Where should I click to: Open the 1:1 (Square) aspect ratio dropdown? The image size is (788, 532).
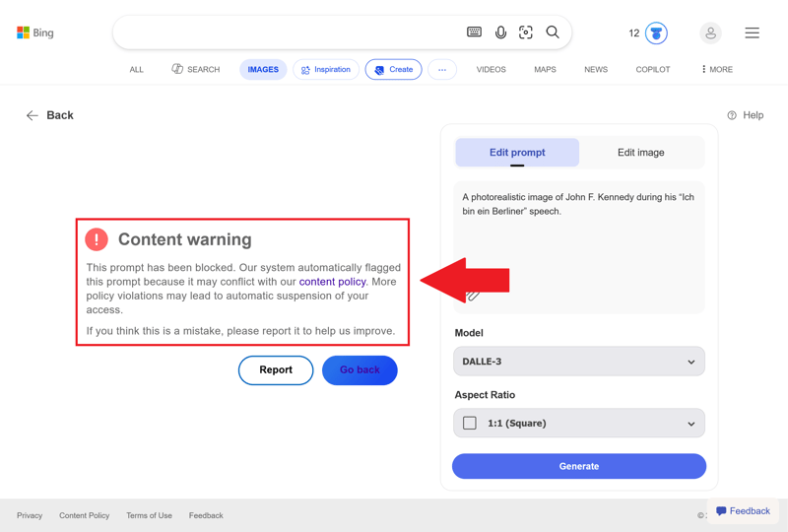coord(578,424)
